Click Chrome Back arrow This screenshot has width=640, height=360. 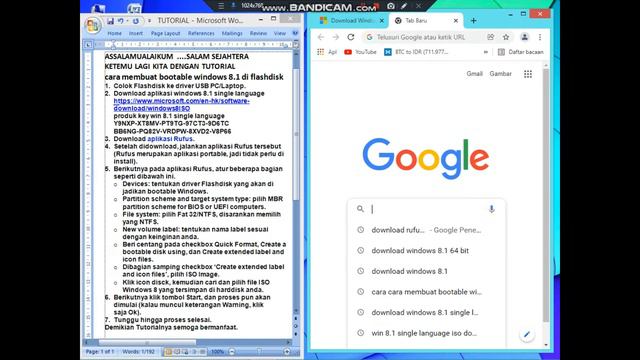click(321, 37)
